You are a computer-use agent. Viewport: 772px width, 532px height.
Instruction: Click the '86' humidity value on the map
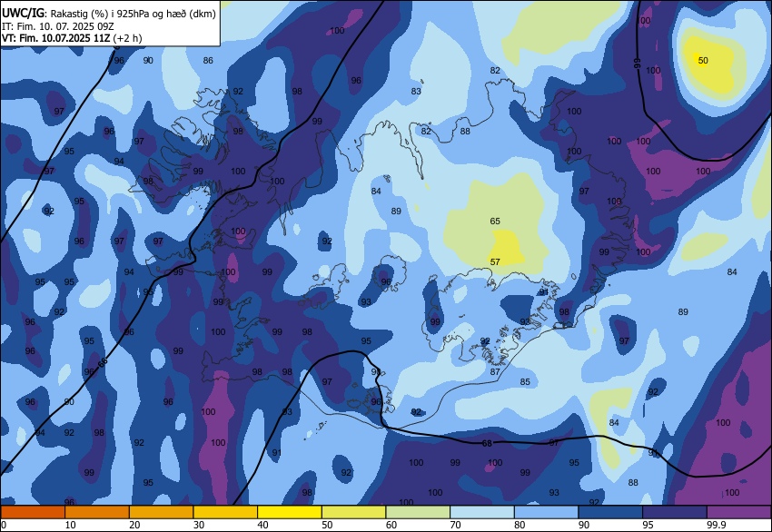tap(208, 61)
